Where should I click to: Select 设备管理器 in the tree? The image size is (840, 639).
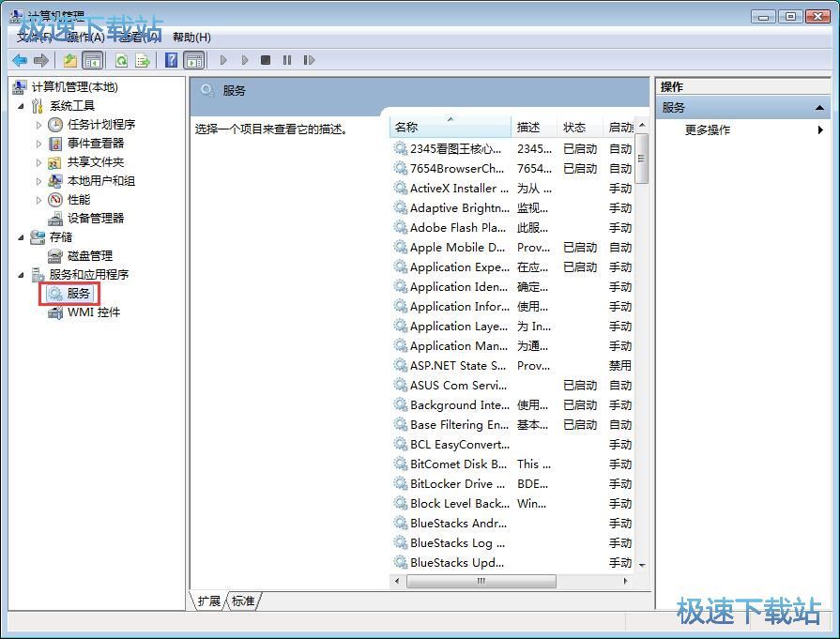(96, 219)
